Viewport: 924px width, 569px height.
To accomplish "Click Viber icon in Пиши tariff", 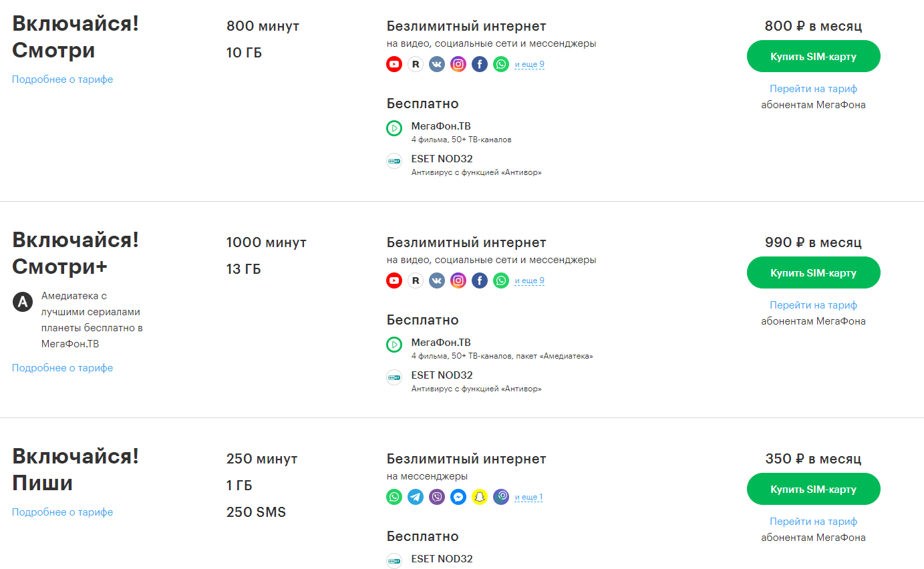I will 437,497.
